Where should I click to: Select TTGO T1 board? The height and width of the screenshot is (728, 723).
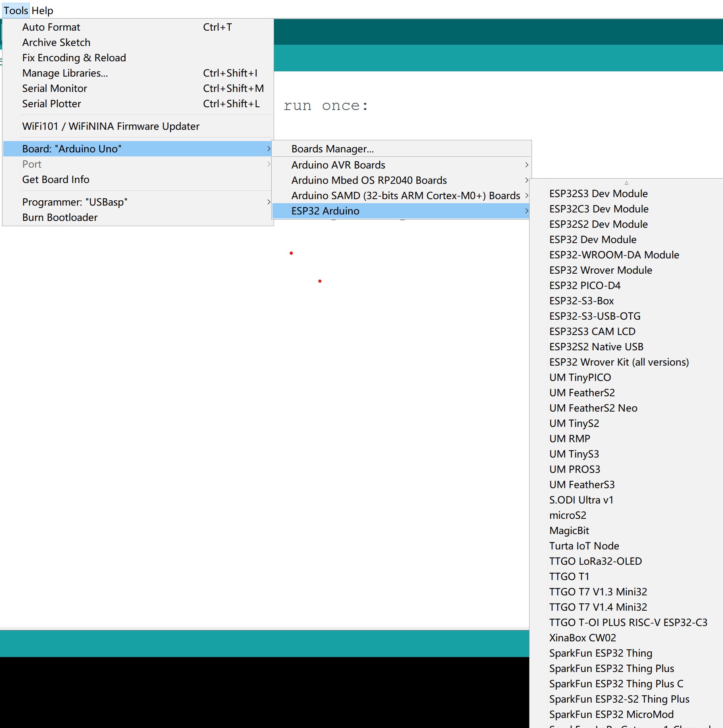point(626,576)
